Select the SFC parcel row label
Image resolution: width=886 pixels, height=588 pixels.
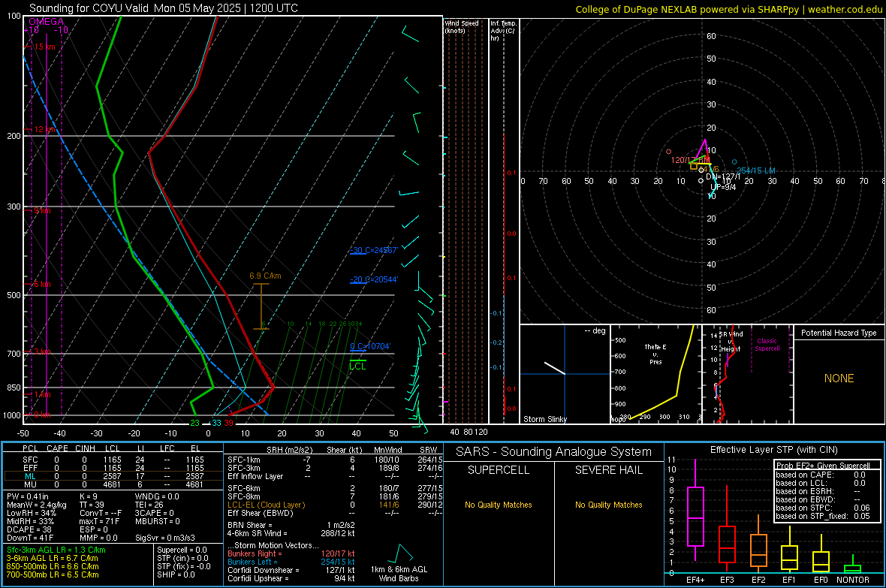(x=30, y=460)
